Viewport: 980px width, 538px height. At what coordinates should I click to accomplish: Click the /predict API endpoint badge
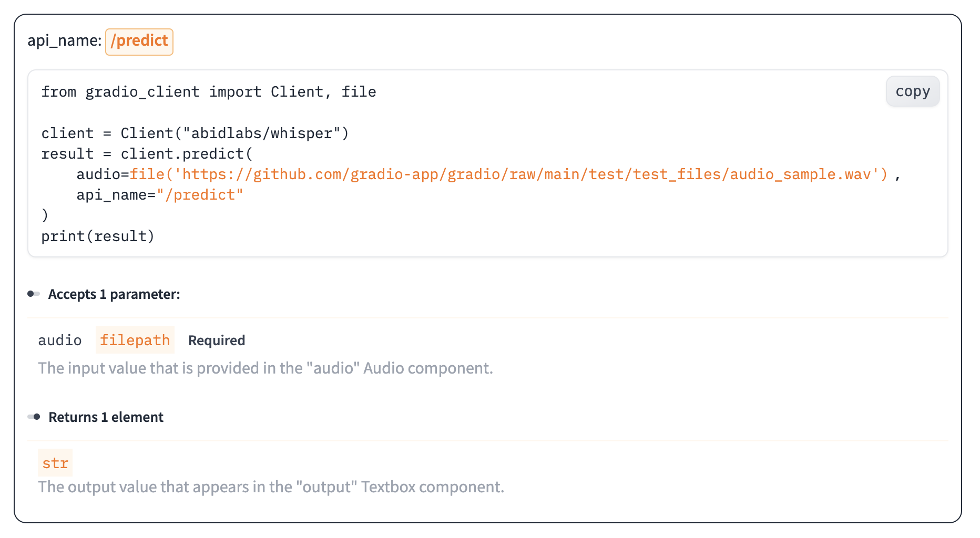pyautogui.click(x=139, y=41)
